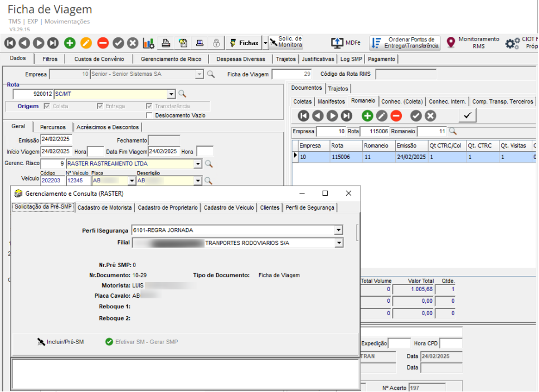Click Solic. de Monitora button

[x=285, y=42]
